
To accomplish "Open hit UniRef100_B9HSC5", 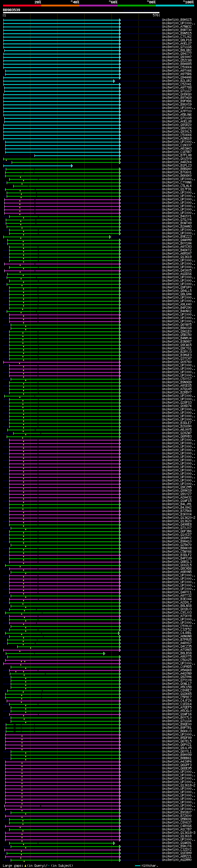I will (177, 20).
